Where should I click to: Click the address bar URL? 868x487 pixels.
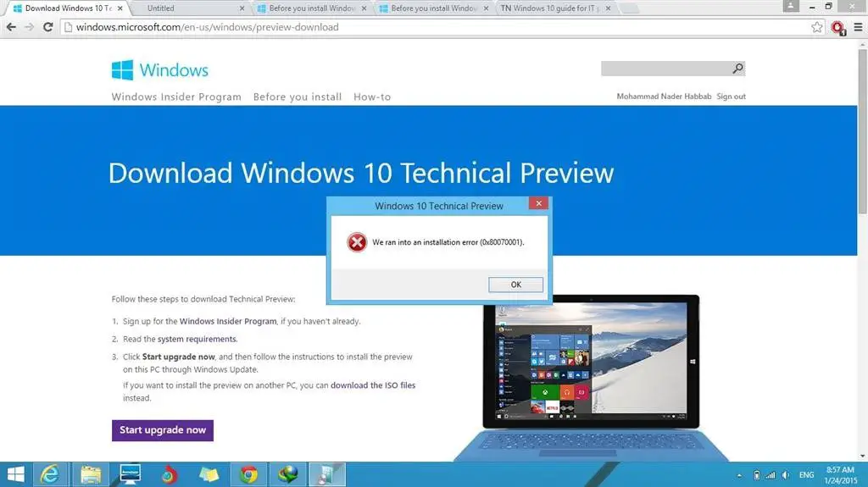(x=207, y=27)
